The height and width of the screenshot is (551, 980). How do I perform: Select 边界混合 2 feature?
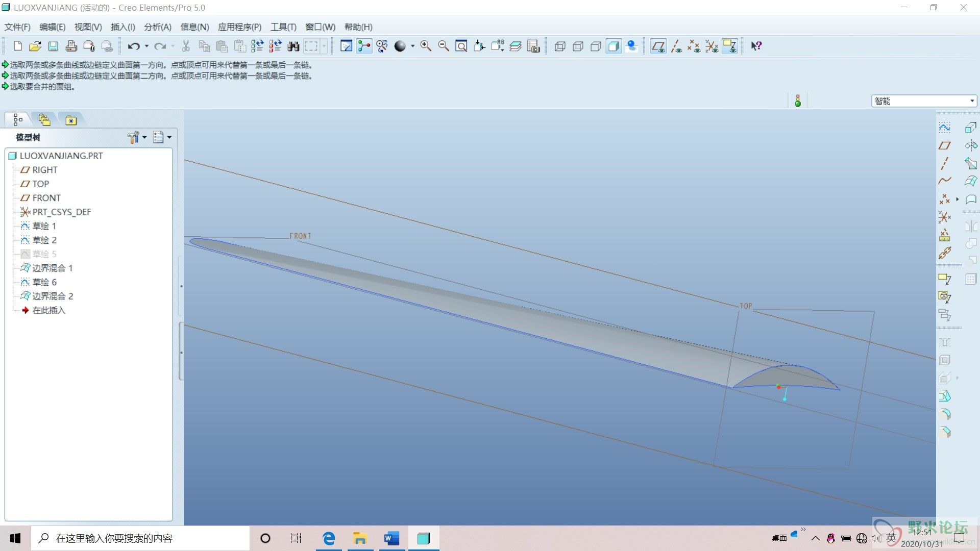53,296
